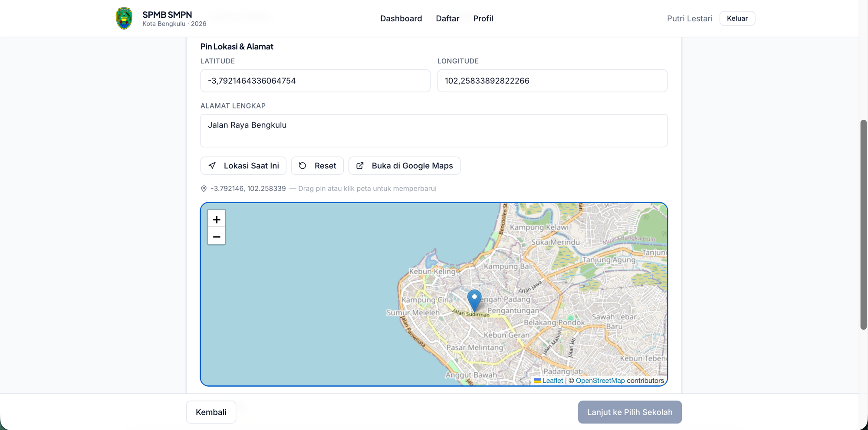Click the SPMB SMPN site title
This screenshot has height=430, width=868.
167,15
